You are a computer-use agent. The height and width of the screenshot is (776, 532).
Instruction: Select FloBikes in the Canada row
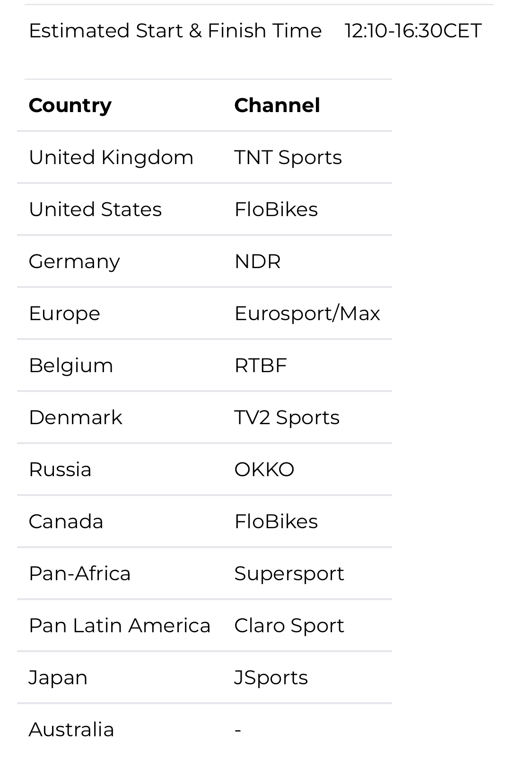click(x=276, y=522)
